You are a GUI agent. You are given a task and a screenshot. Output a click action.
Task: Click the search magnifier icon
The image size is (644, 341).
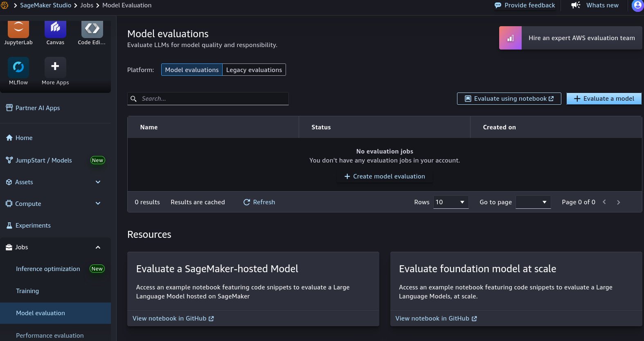133,99
